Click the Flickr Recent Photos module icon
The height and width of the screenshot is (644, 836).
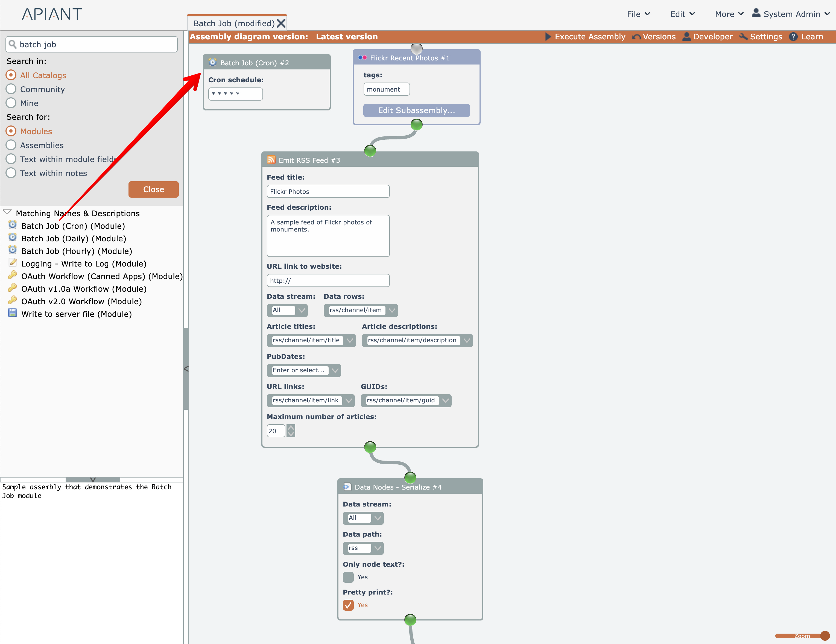[362, 58]
